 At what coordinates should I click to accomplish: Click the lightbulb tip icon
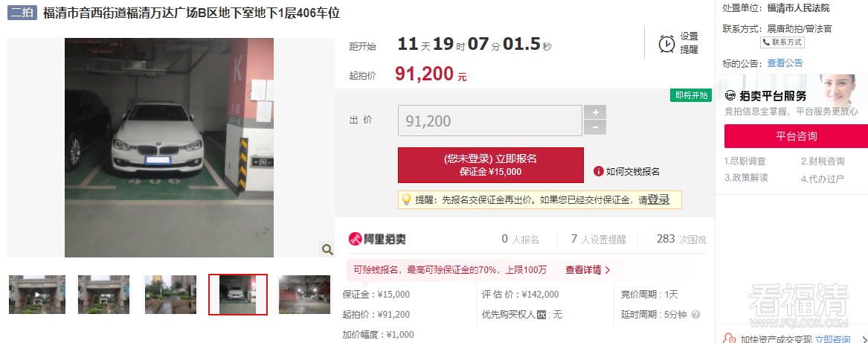(x=407, y=199)
